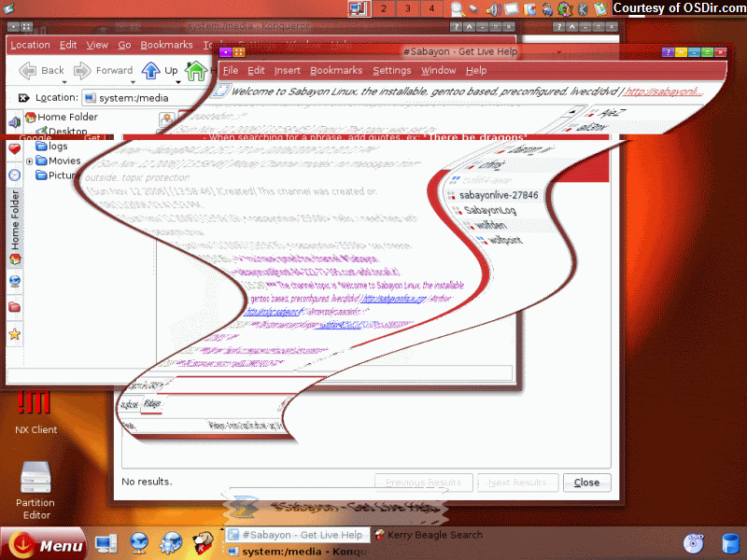Open the Insert menu in the #Sabayon chat window

point(288,71)
